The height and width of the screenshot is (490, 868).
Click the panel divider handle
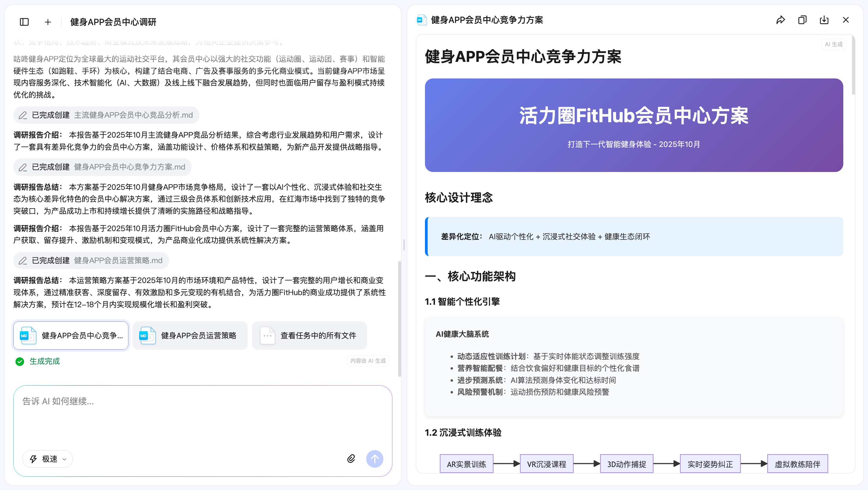point(404,245)
